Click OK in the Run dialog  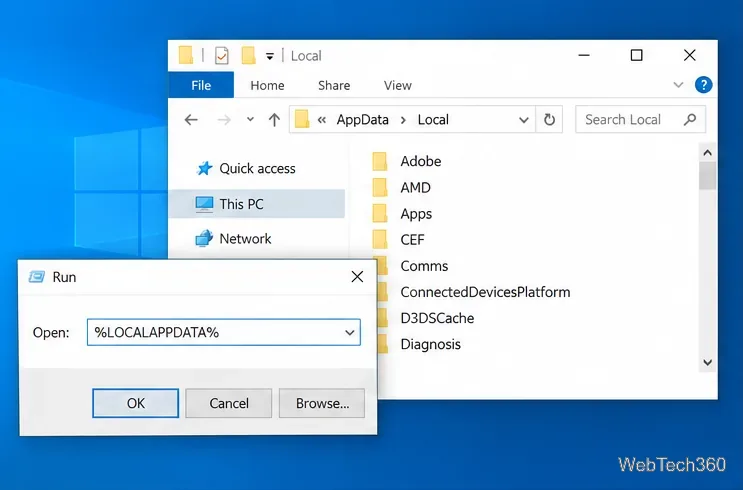(x=136, y=403)
